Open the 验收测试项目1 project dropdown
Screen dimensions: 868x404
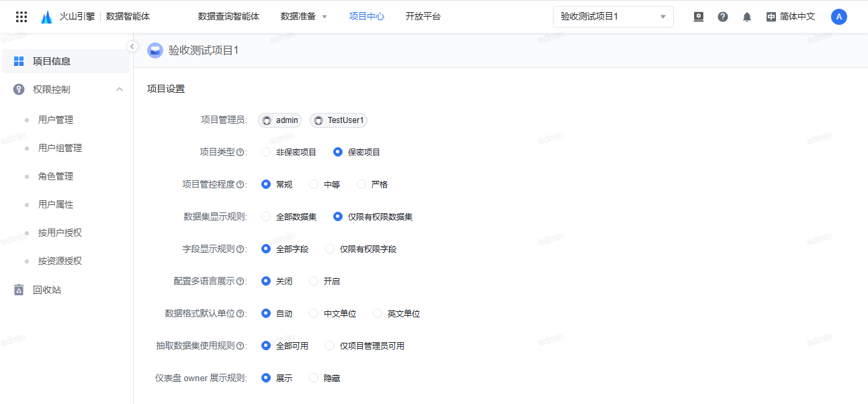tap(613, 17)
